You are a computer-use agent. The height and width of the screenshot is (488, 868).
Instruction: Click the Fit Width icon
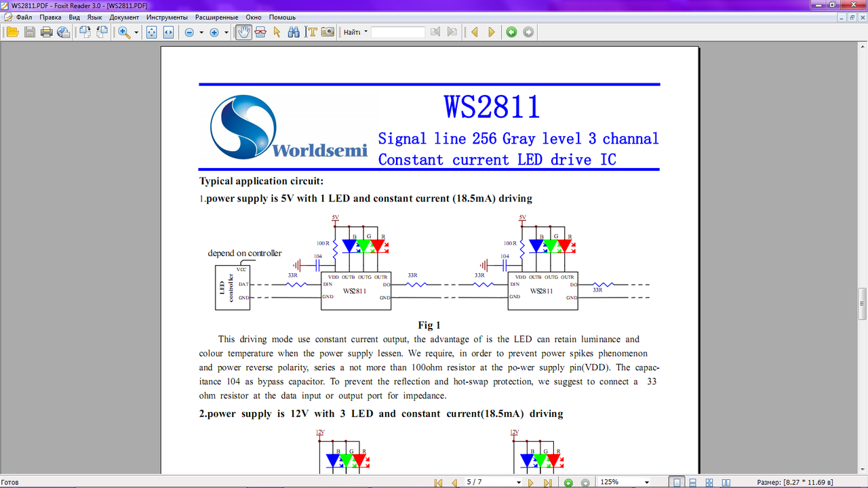[x=168, y=32]
